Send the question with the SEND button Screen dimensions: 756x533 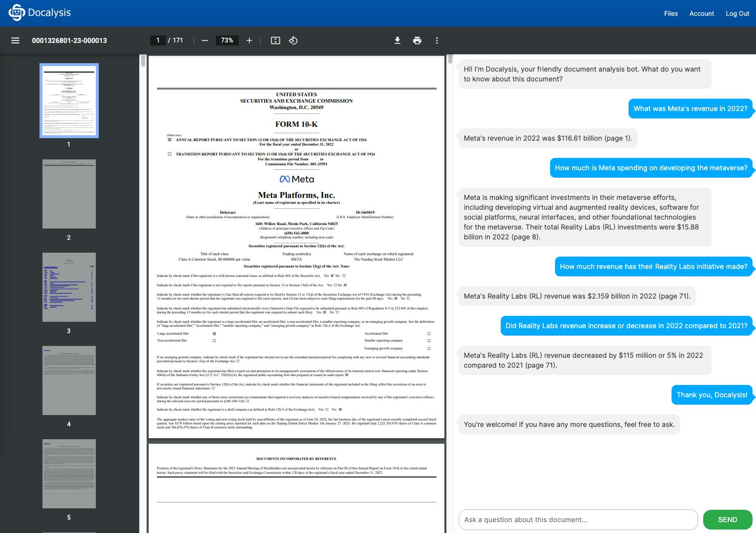(x=727, y=520)
